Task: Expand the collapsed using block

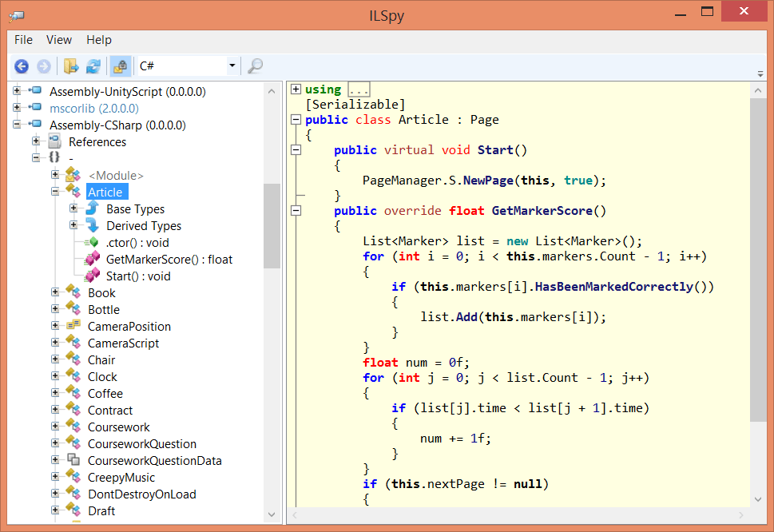Action: click(x=296, y=89)
